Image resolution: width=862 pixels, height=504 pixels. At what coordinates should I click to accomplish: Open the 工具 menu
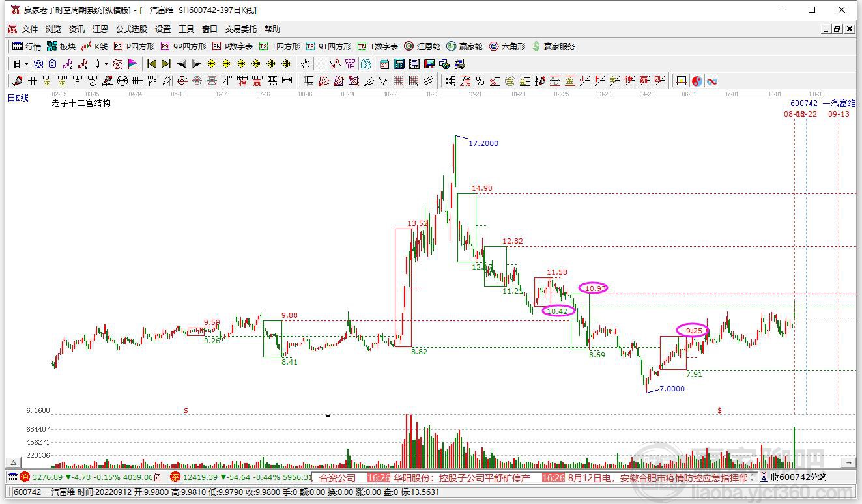point(186,29)
